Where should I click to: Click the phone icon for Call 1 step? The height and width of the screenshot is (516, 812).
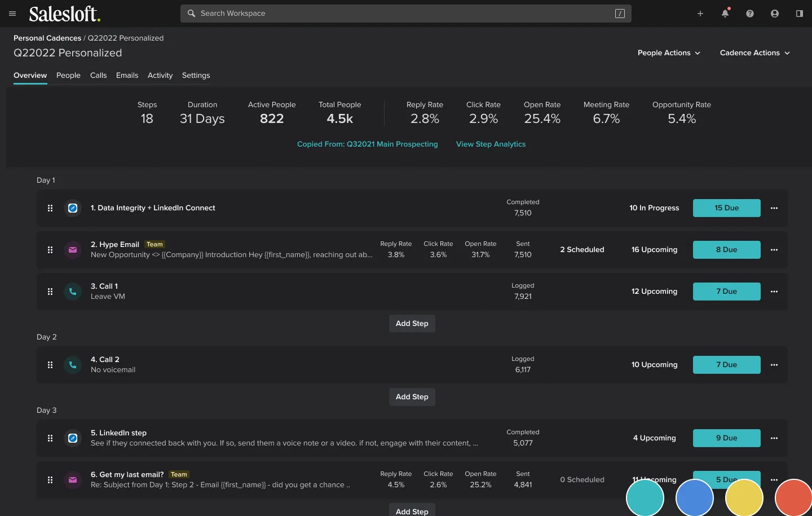coord(73,292)
